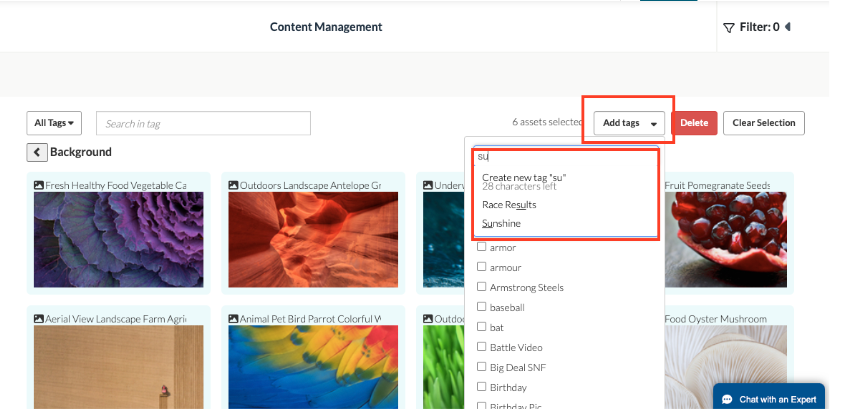
Task: Open the All Tags dropdown
Action: (54, 123)
